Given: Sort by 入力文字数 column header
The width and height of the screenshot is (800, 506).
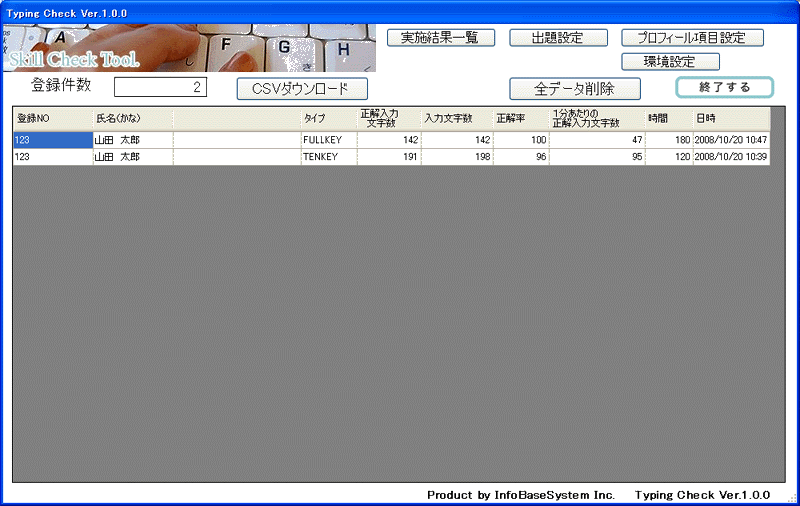Looking at the screenshot, I should [457, 118].
